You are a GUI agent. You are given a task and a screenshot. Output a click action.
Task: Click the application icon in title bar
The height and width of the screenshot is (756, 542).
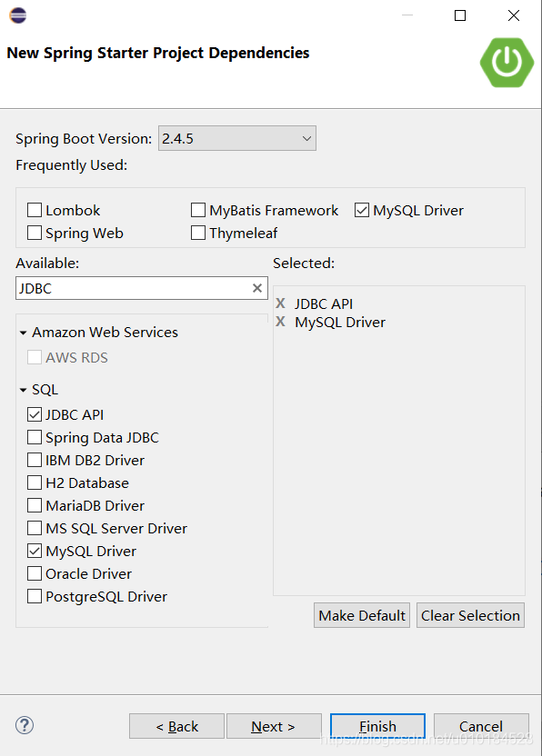[x=17, y=15]
